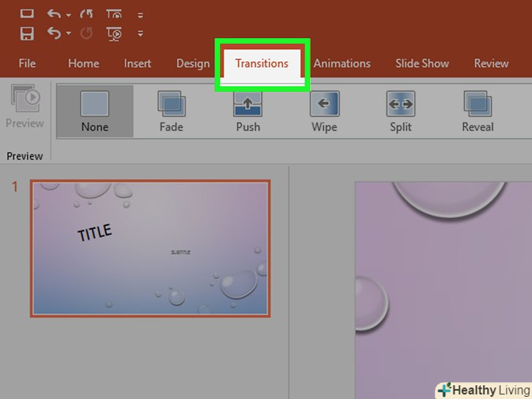Open the Review tab

491,64
